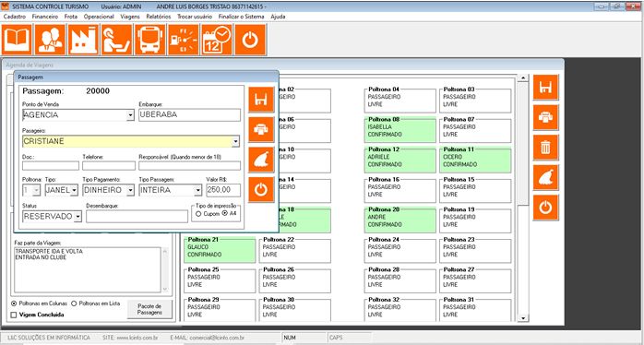Open the book icon in main toolbar
Image resolution: width=644 pixels, height=345 pixels.
pyautogui.click(x=18, y=40)
